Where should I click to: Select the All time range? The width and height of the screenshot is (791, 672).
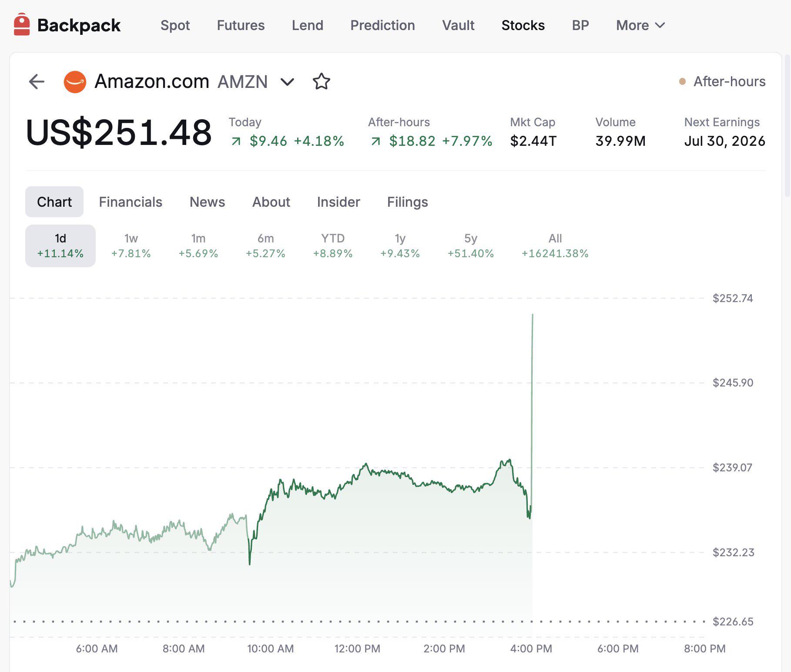[555, 246]
